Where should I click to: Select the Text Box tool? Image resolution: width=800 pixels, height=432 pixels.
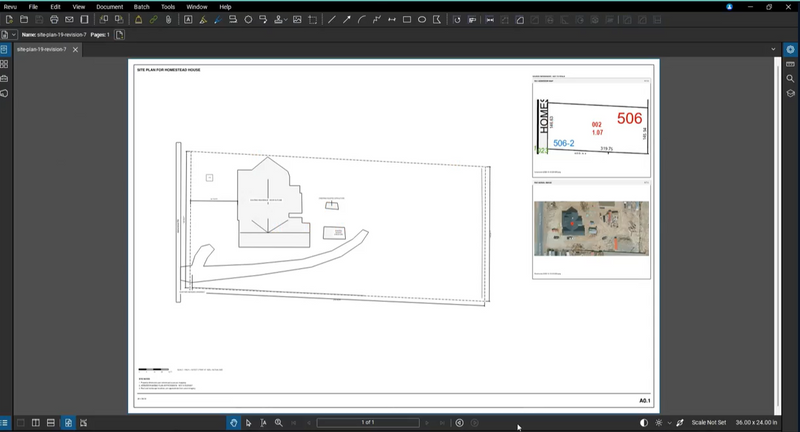point(188,20)
